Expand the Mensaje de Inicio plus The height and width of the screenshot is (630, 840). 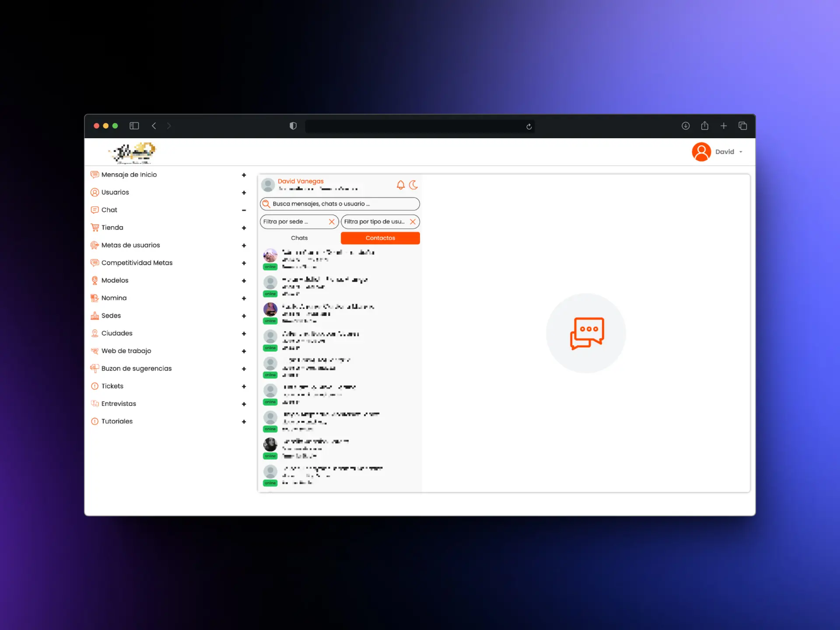[x=244, y=175]
